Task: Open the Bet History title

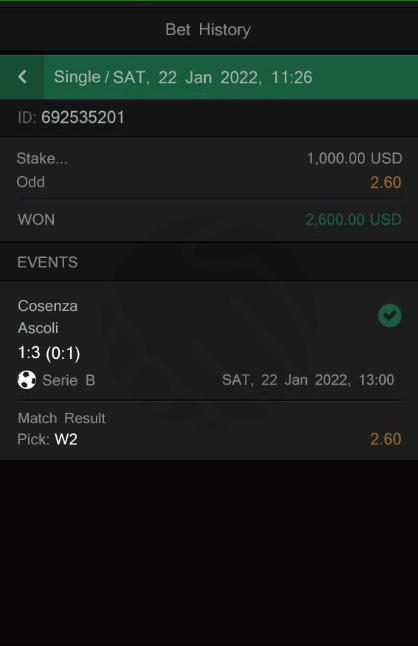Action: (x=208, y=30)
